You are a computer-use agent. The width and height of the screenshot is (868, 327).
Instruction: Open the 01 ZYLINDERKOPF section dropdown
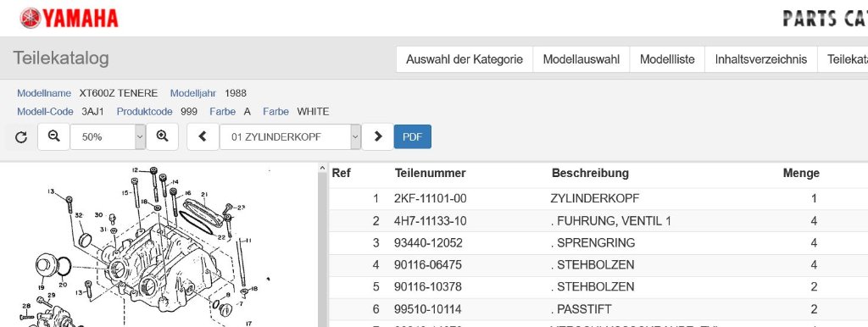click(x=291, y=136)
